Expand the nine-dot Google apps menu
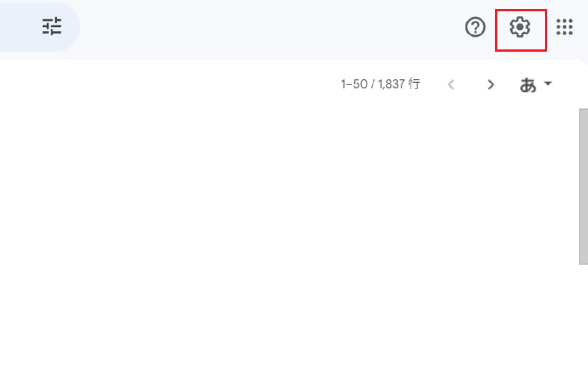The width and height of the screenshot is (588, 392). (x=564, y=28)
